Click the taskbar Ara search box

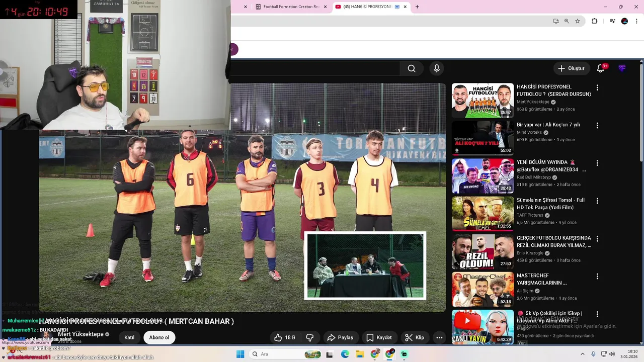(285, 354)
